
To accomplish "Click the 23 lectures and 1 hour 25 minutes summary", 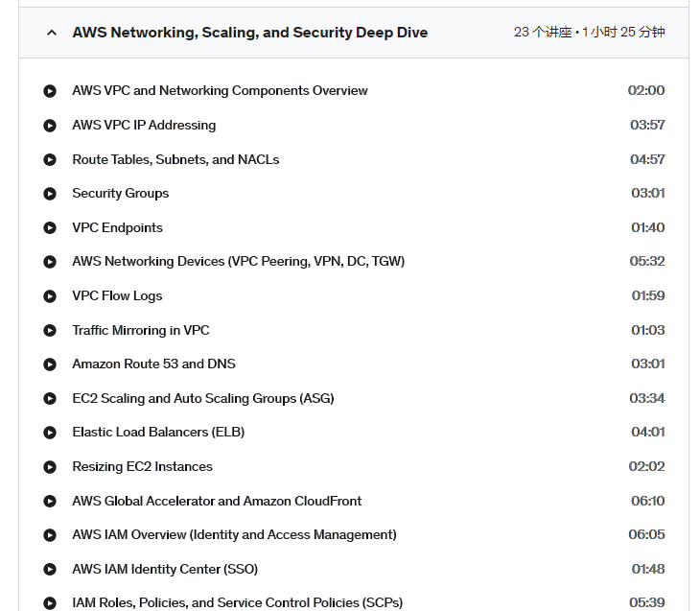I will (x=590, y=33).
